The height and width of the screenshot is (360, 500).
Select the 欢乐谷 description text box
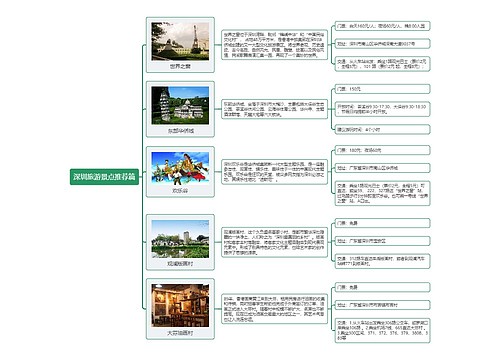point(274,172)
